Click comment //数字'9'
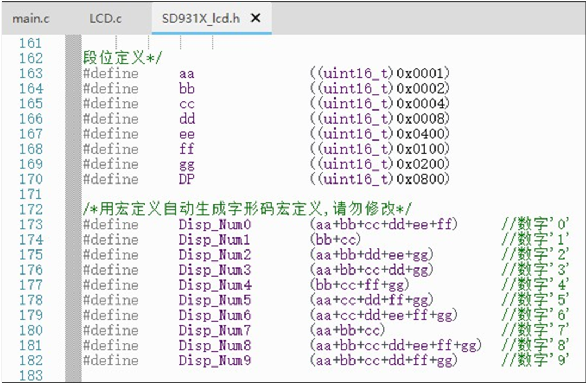 tap(536, 361)
